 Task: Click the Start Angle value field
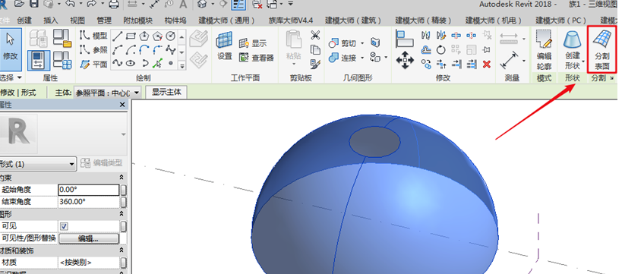tap(89, 190)
